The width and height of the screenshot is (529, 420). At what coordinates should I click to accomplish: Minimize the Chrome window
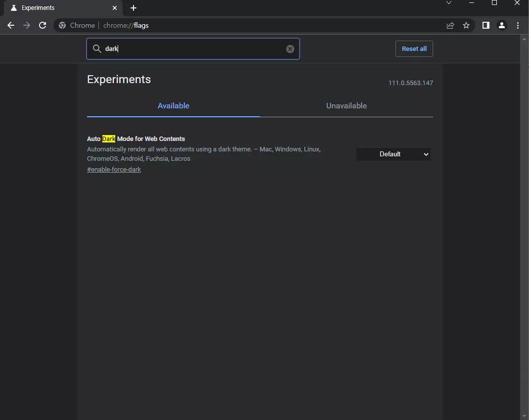tap(472, 2)
